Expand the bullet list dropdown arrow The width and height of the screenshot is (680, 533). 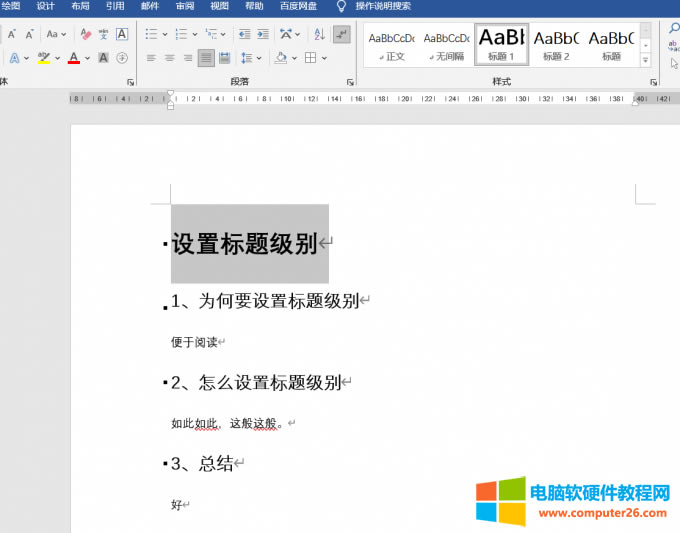165,34
